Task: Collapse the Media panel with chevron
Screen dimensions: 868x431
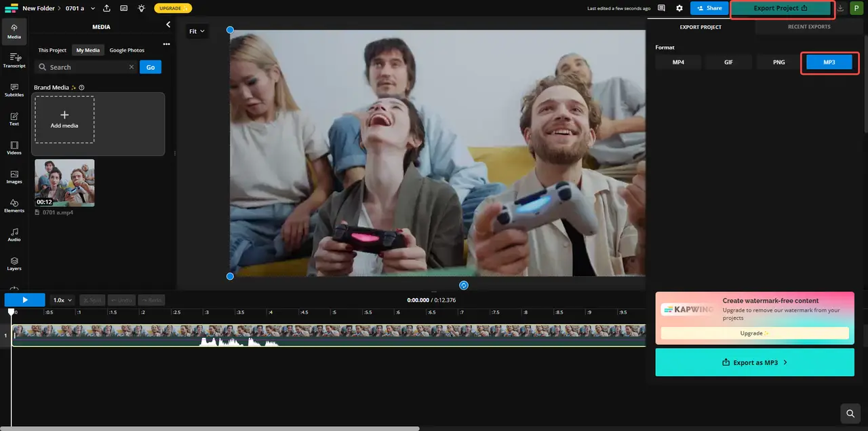Action: pyautogui.click(x=168, y=25)
